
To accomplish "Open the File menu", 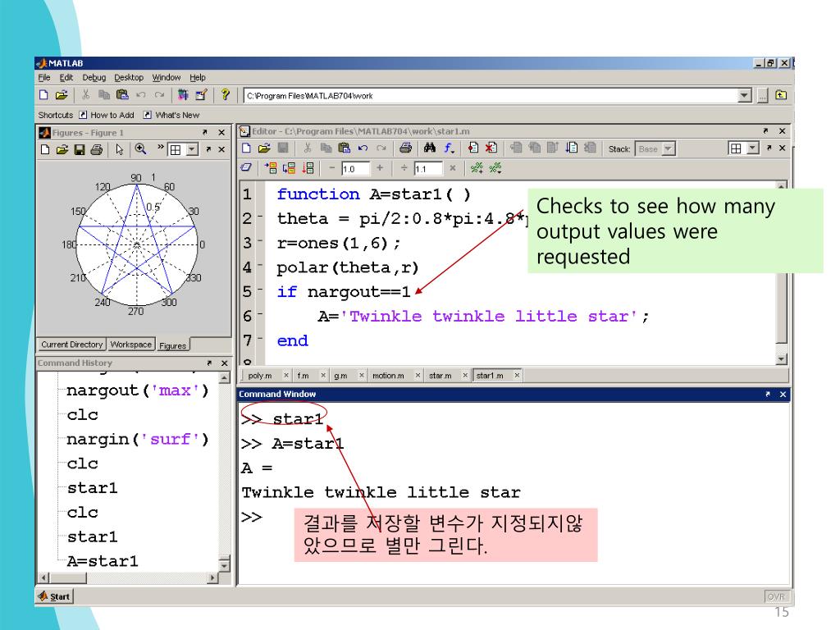I will pos(44,78).
